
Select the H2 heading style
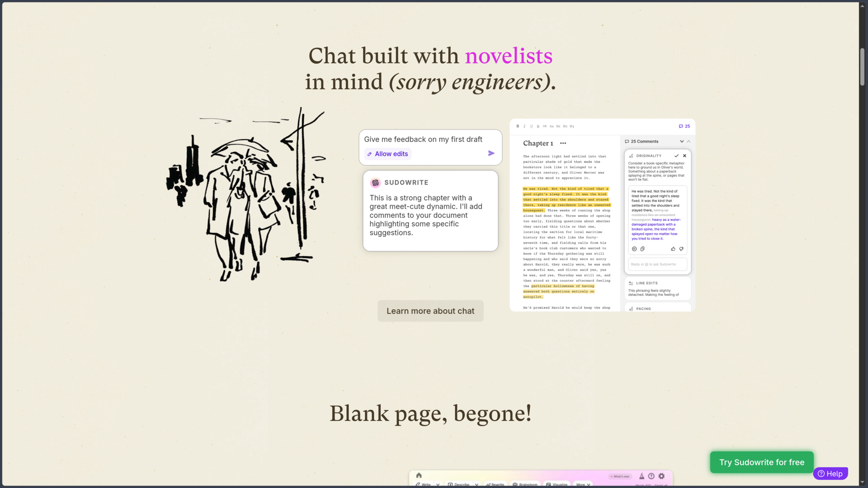[x=565, y=127]
